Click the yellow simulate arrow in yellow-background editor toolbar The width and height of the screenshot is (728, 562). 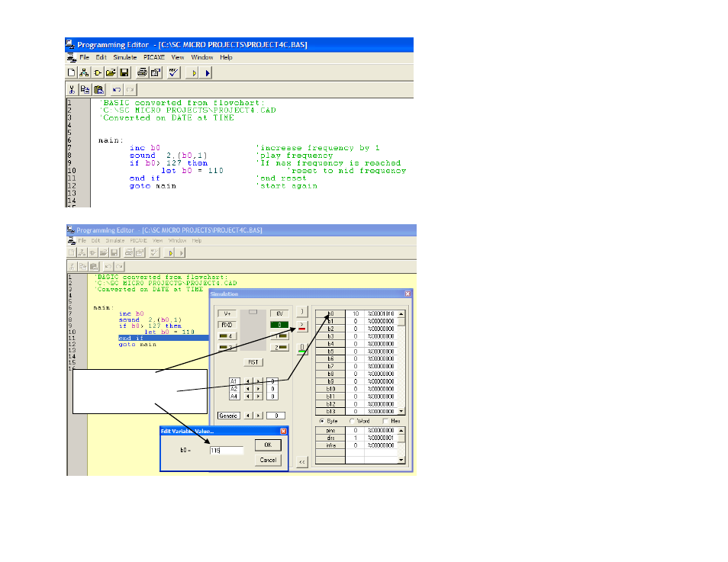(x=170, y=253)
